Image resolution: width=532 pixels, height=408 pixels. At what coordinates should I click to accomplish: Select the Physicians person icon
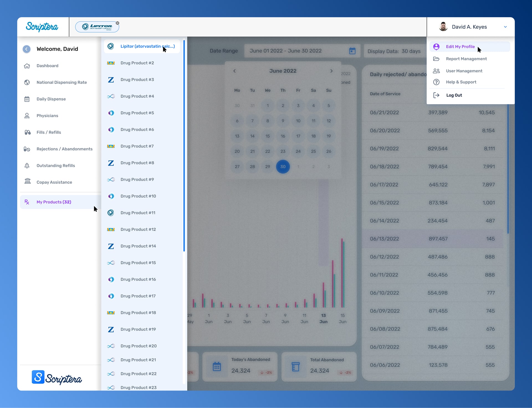tap(27, 116)
